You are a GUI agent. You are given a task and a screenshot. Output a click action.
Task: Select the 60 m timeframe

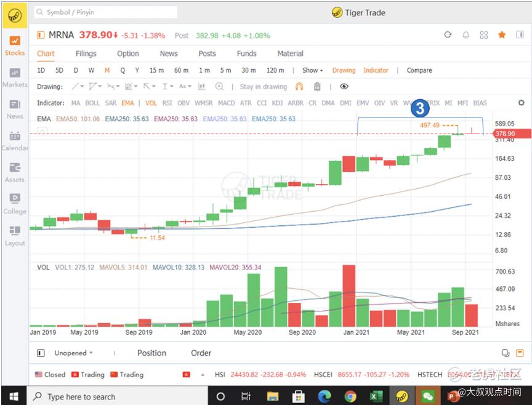(181, 70)
